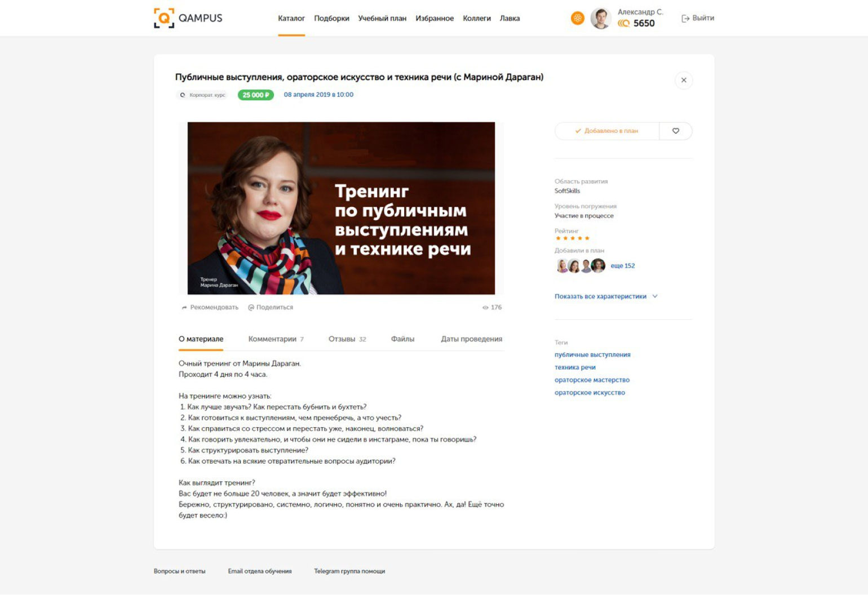Click the chevron next to характеристики
Image resolution: width=868 pixels, height=595 pixels.
655,296
